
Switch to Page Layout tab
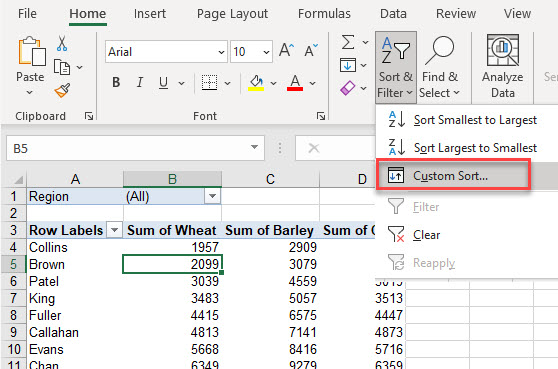coord(232,14)
